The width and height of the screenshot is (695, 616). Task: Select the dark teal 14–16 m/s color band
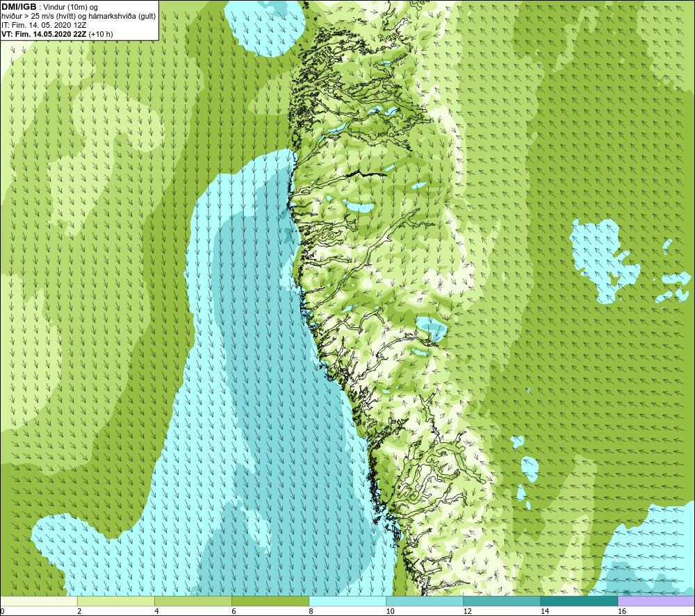pos(579,601)
